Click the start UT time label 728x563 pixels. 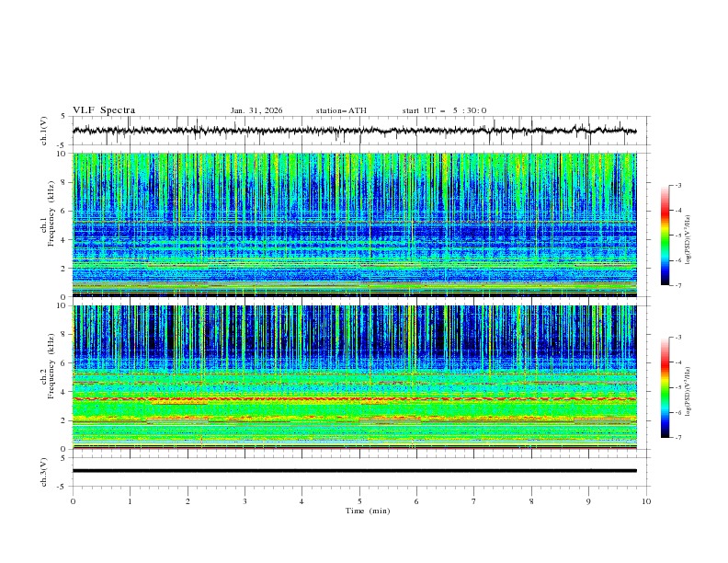pos(444,110)
